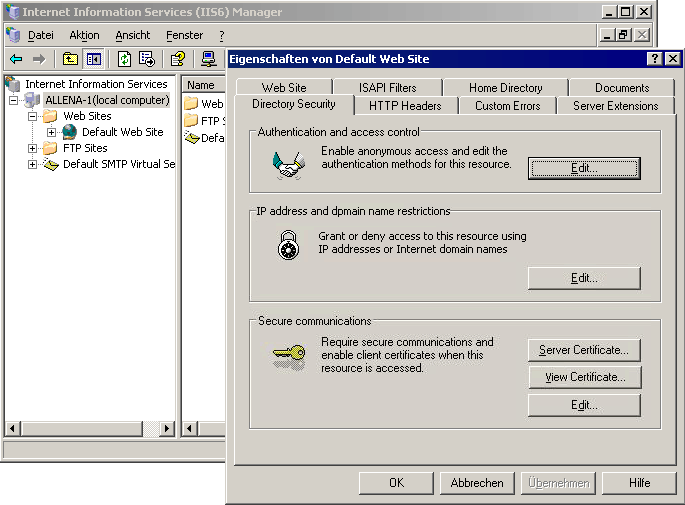Click the ALLENA-1 computer icon in tree
The height and width of the screenshot is (505, 685).
click(x=33, y=100)
